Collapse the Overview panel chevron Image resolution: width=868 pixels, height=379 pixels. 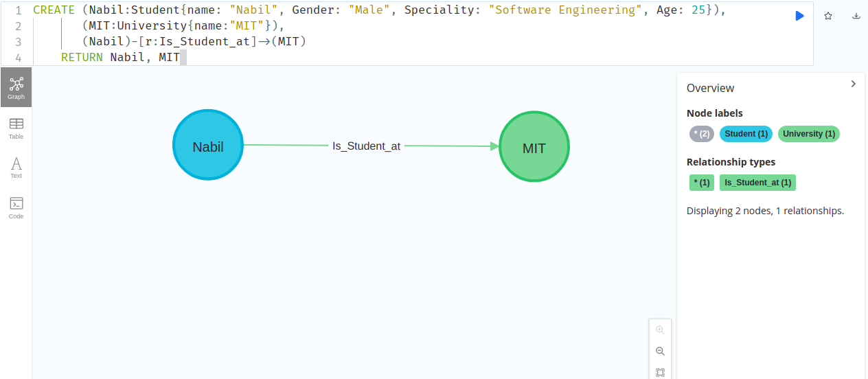854,84
